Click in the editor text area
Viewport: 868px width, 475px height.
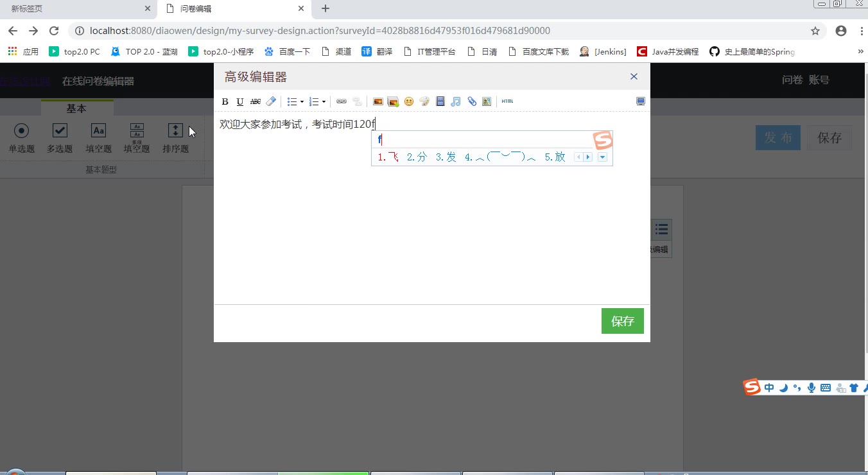point(431,207)
